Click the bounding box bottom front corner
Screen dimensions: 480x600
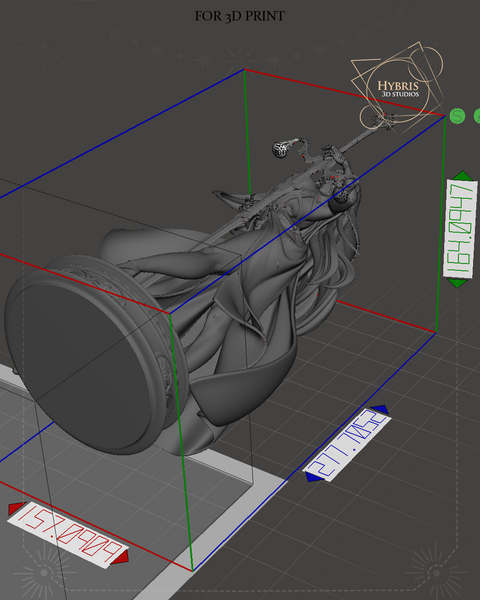pyautogui.click(x=192, y=571)
